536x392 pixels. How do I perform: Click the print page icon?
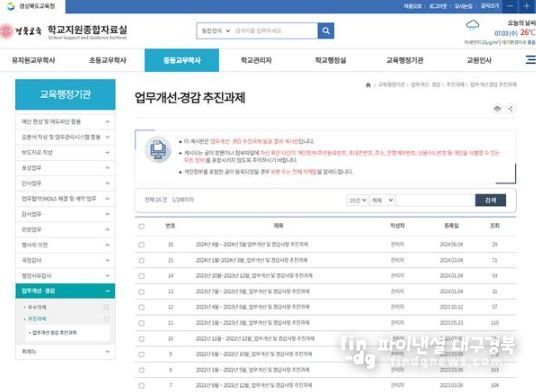pos(497,108)
